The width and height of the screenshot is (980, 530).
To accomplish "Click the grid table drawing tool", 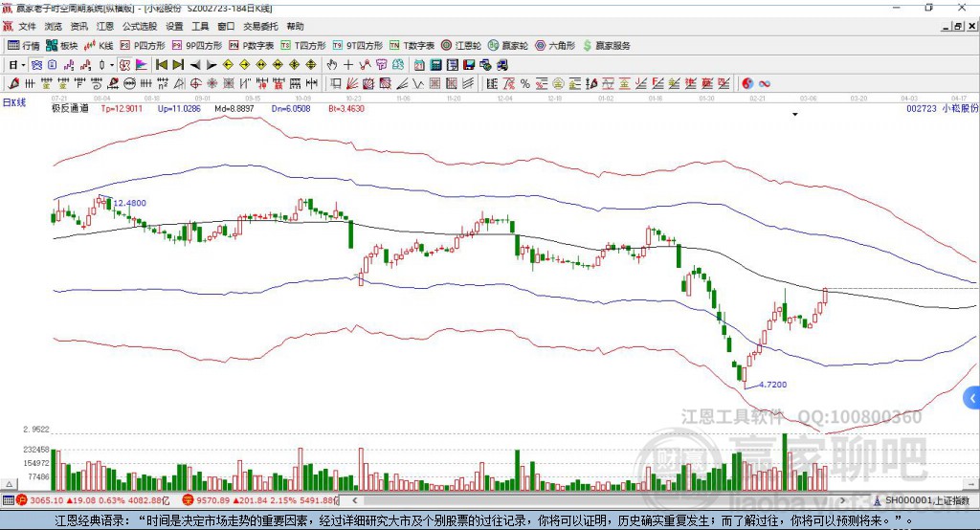I will [434, 84].
